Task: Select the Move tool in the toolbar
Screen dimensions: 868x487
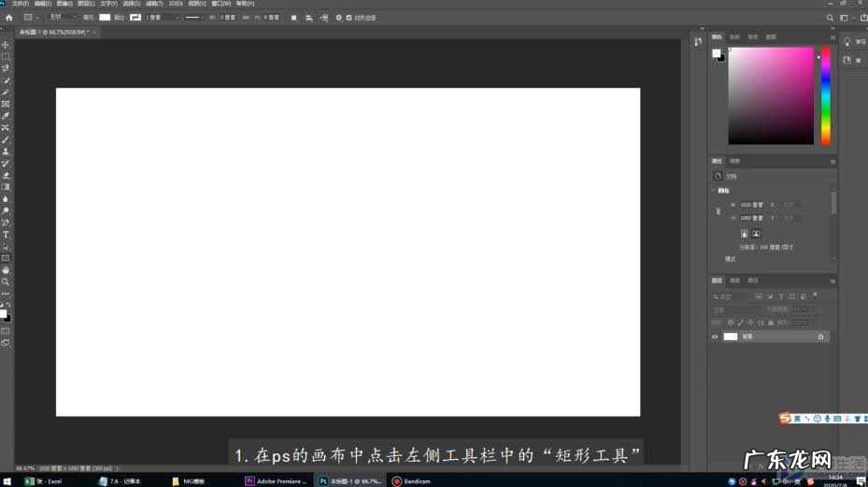Action: pos(6,45)
